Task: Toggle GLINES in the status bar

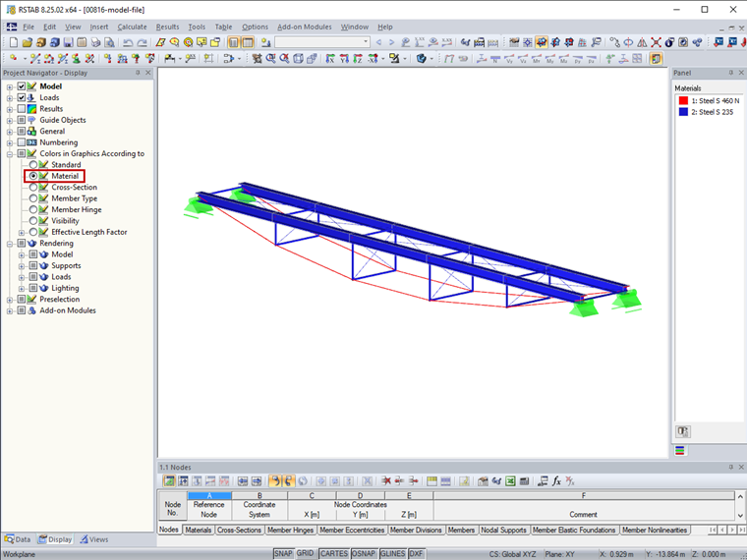Action: [392, 554]
